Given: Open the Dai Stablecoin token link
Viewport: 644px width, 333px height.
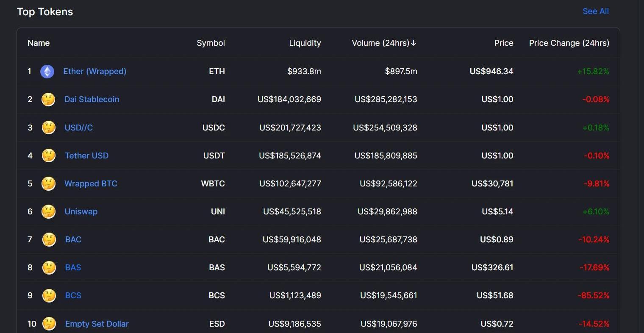Looking at the screenshot, I should 92,100.
